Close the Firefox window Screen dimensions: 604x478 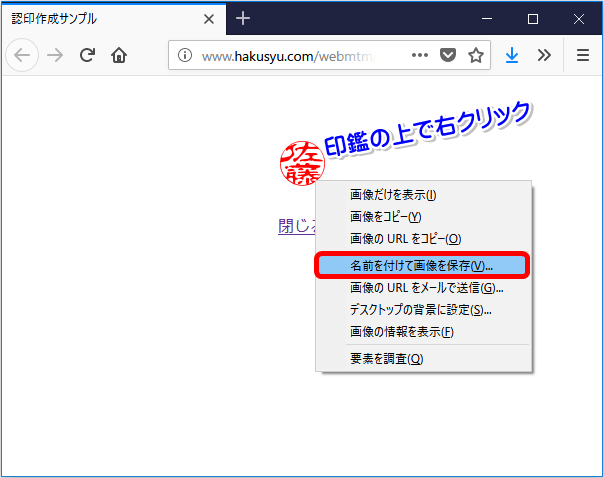(x=579, y=19)
